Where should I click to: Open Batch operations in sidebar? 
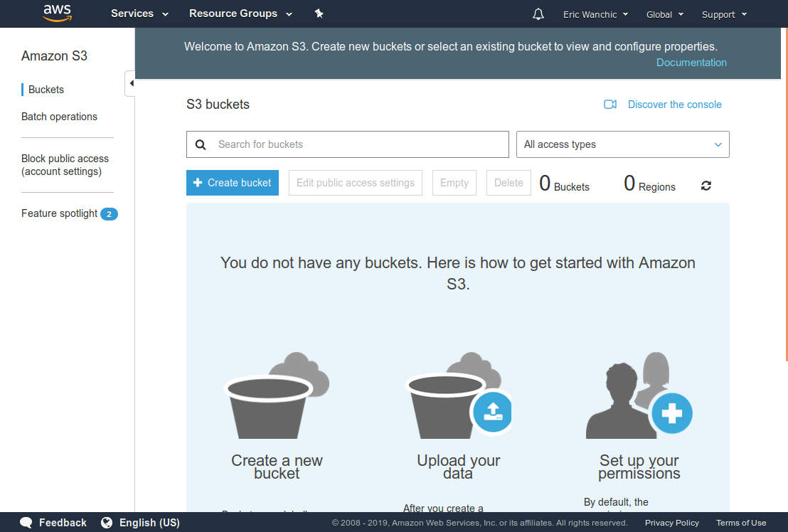(59, 117)
